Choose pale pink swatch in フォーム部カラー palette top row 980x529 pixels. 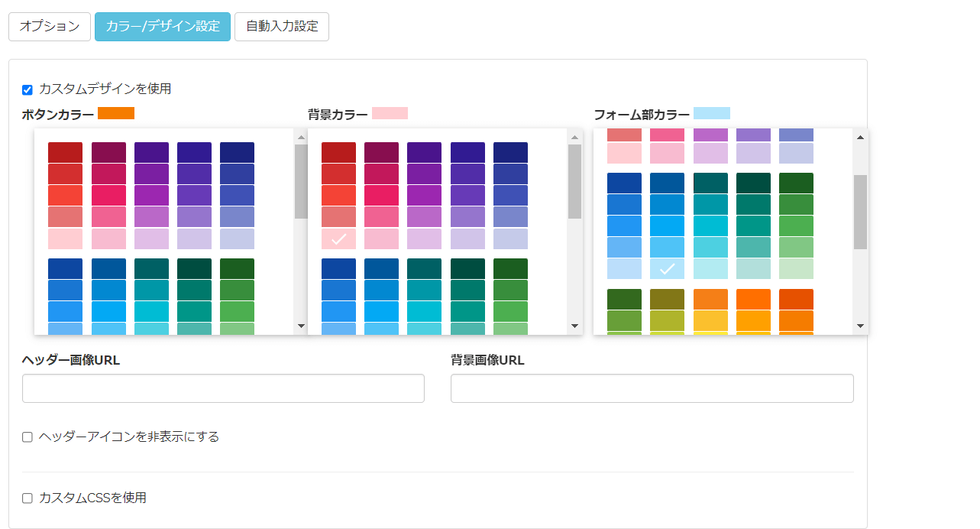[624, 153]
